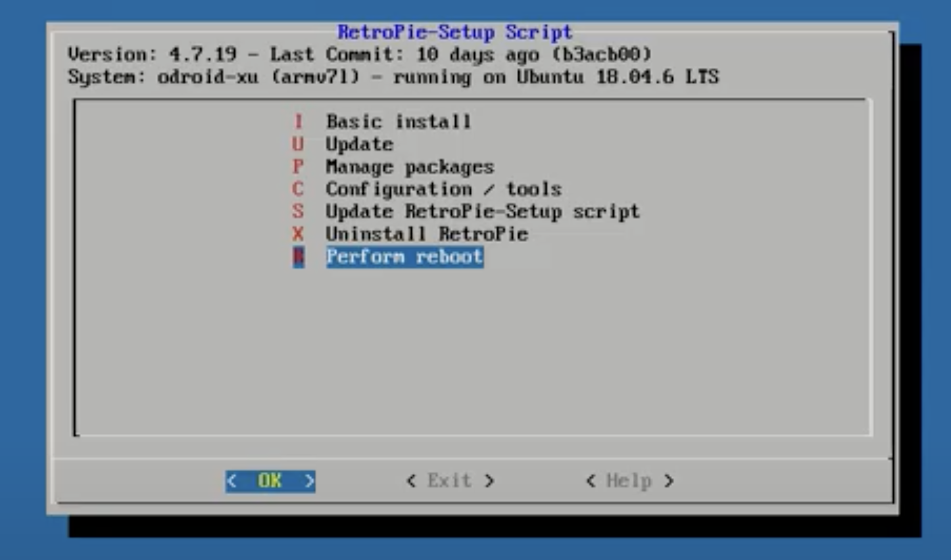Viewport: 951px width, 560px height.
Task: Click the Exit button
Action: coord(450,481)
